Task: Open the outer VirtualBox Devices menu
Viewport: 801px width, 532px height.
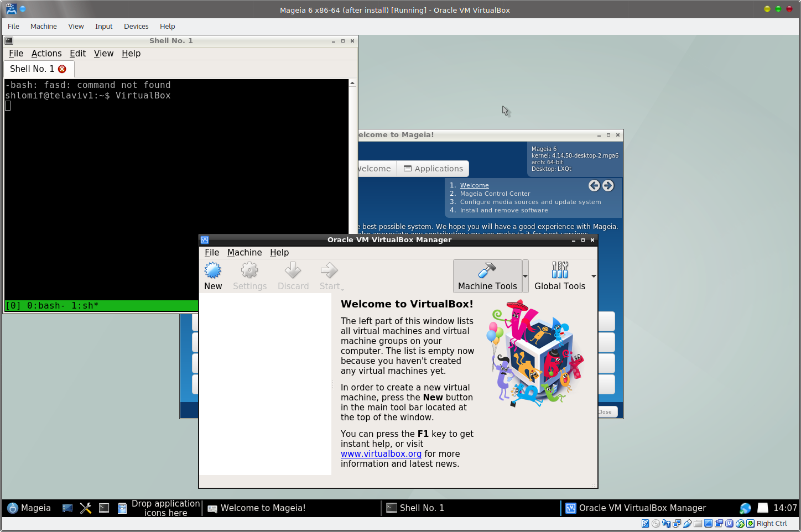Action: (136, 26)
